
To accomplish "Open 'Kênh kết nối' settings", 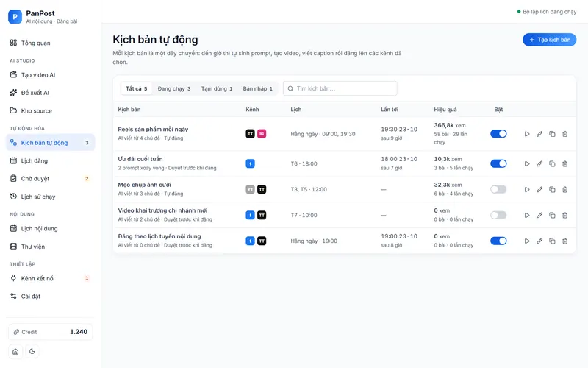I will click(x=50, y=279).
